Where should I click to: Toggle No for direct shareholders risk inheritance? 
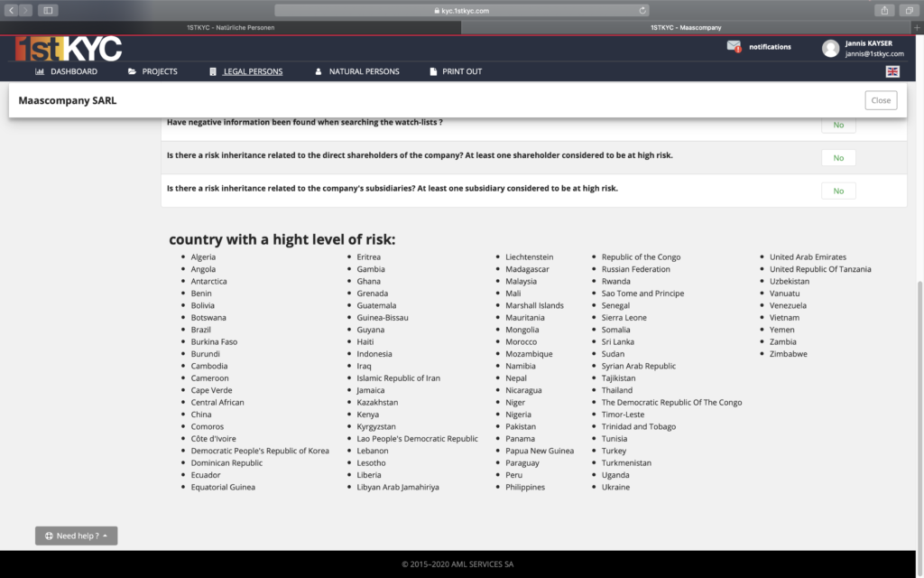coord(838,157)
